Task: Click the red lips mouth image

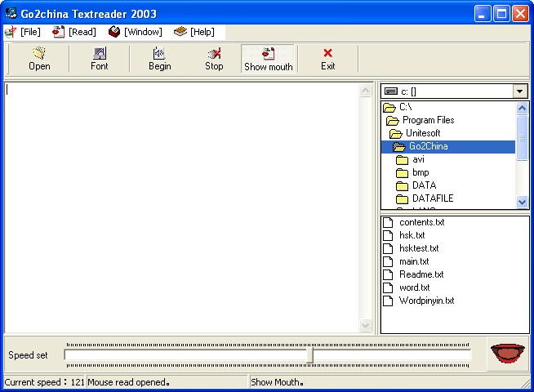Action: point(507,353)
